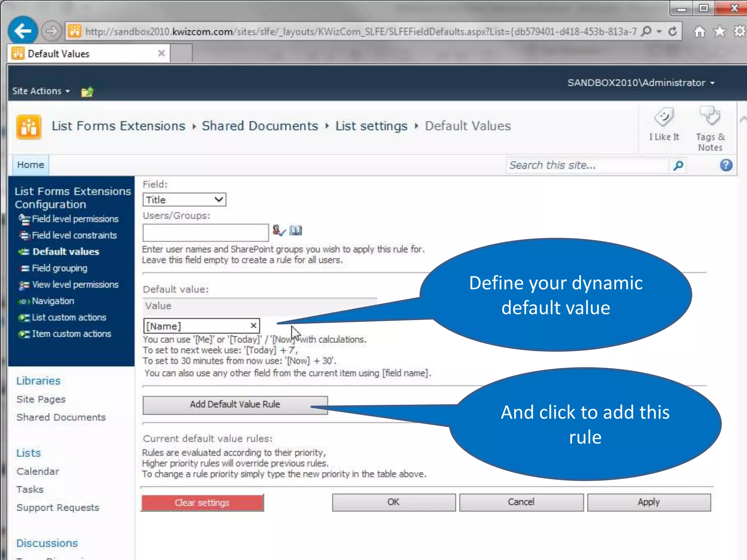Click the OK button
Screen dimensions: 747x560
pyautogui.click(x=394, y=502)
